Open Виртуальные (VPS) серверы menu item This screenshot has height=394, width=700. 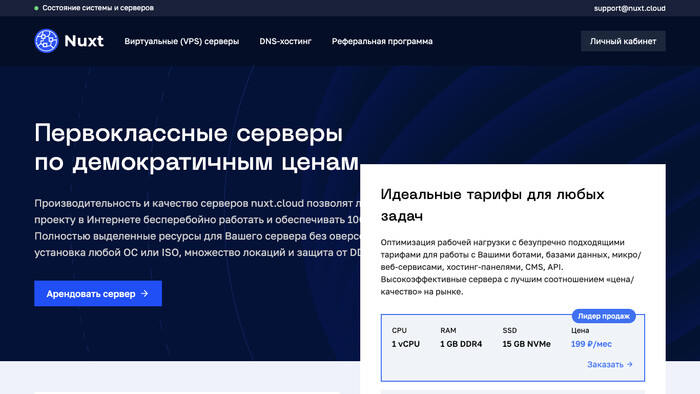point(182,41)
